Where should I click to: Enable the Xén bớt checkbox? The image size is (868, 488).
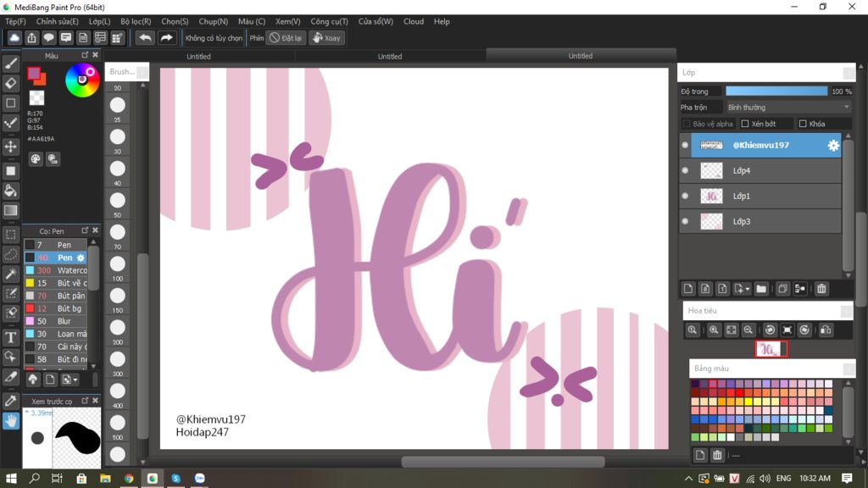745,124
